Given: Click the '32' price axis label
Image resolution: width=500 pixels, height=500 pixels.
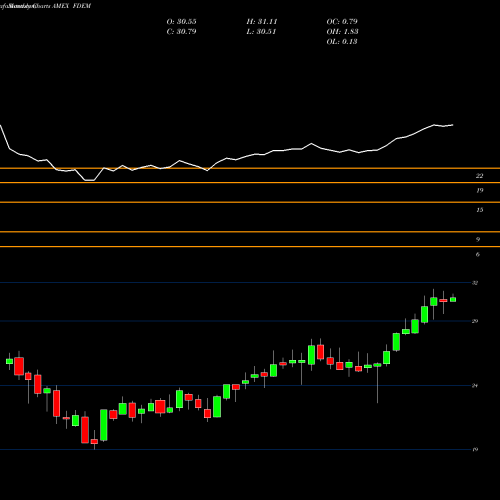Looking at the screenshot, I should pos(475,283).
